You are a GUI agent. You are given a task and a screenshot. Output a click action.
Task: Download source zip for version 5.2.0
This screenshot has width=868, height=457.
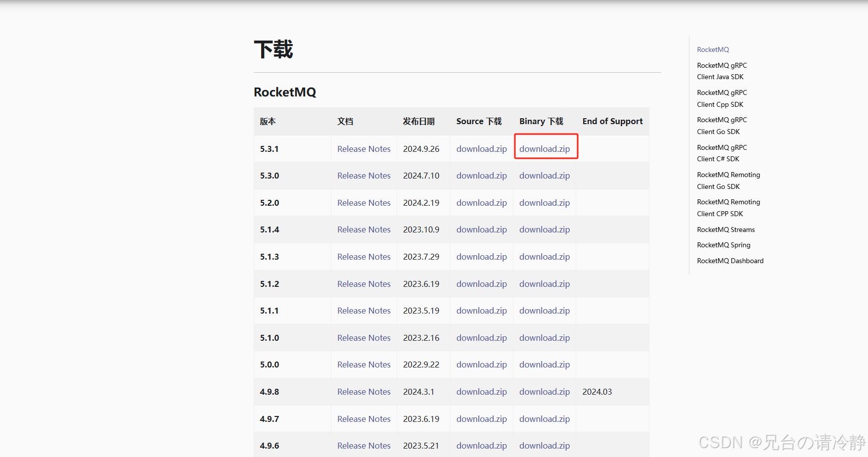482,203
